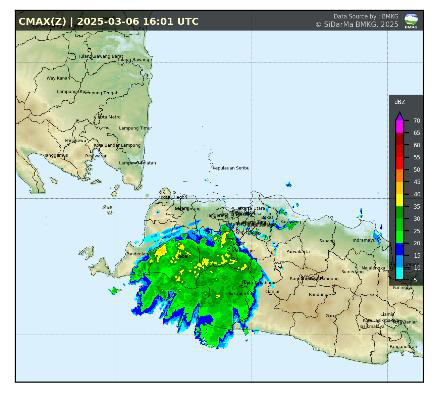433x397 pixels.
Task: Click the Data Source by BMKG text
Action: point(366,16)
